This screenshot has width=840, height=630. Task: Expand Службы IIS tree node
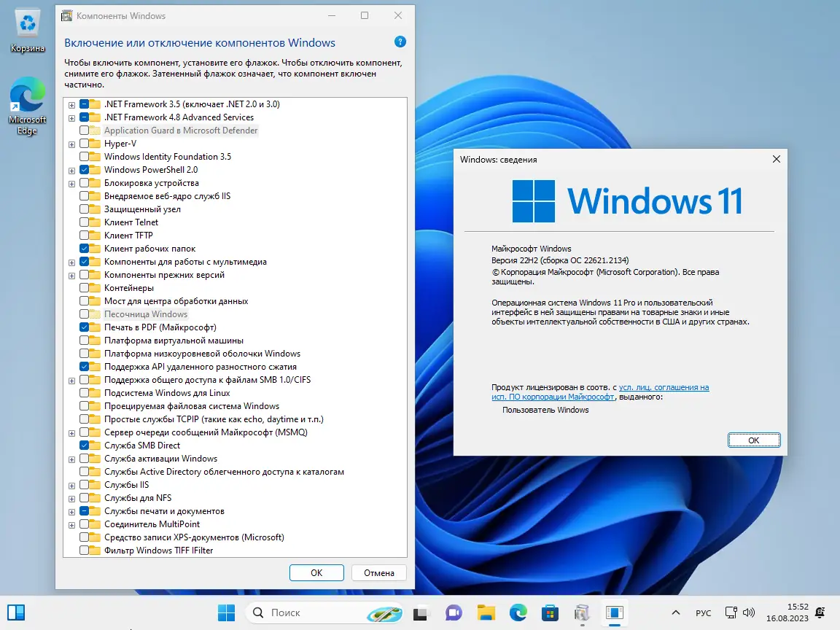point(71,486)
